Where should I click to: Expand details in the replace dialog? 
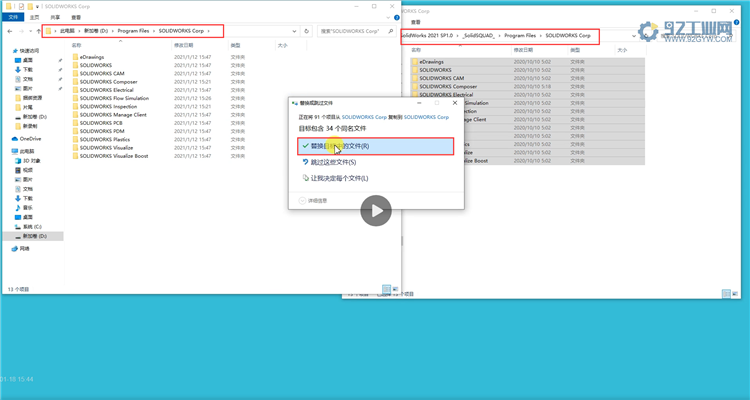[313, 200]
